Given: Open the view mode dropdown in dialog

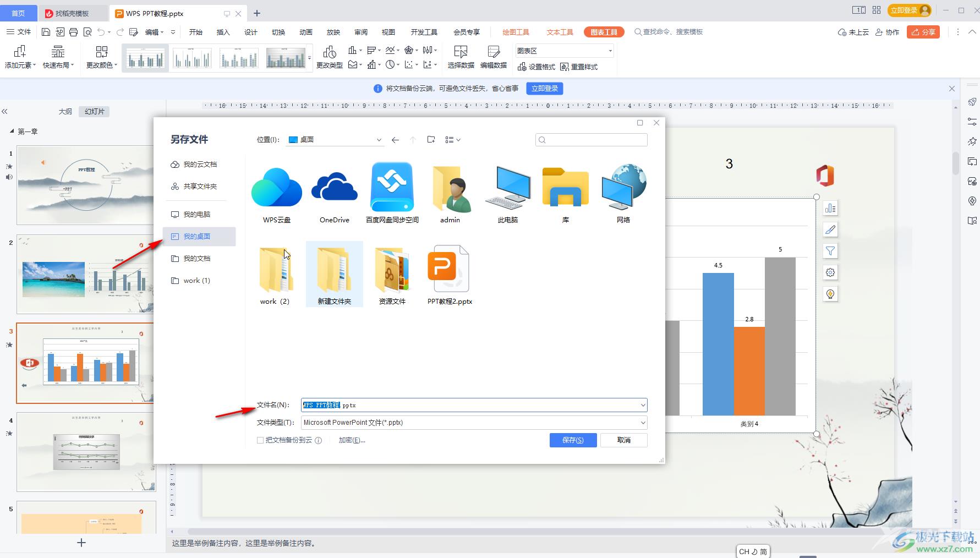Looking at the screenshot, I should 452,140.
